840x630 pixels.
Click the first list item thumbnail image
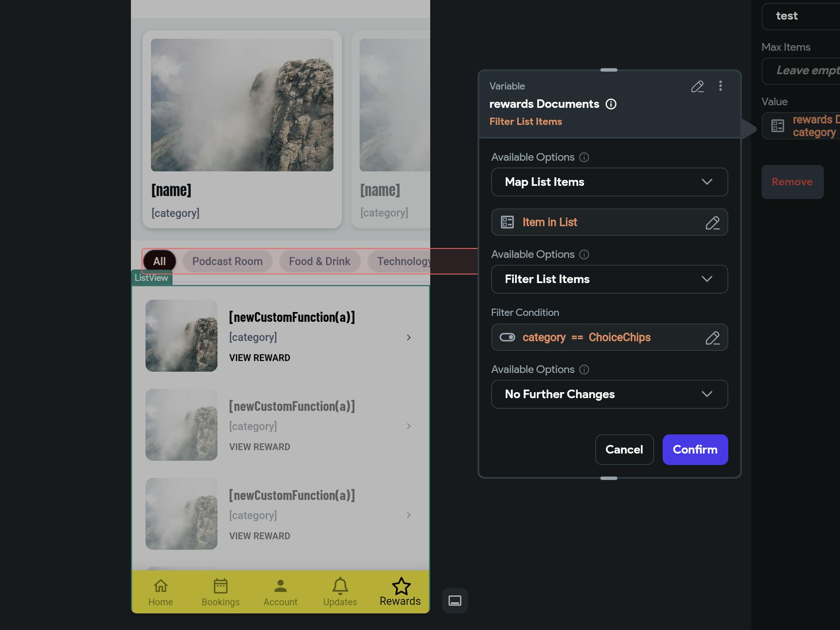click(181, 335)
